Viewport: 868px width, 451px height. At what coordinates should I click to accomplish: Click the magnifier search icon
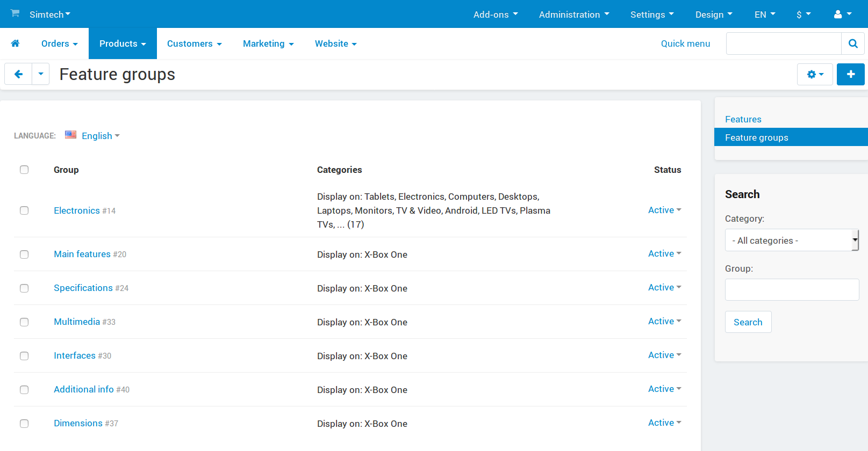(853, 43)
